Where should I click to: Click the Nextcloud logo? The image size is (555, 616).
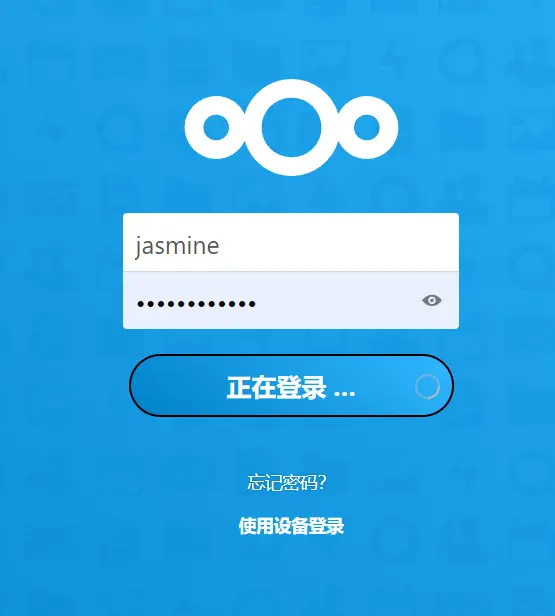click(x=291, y=127)
